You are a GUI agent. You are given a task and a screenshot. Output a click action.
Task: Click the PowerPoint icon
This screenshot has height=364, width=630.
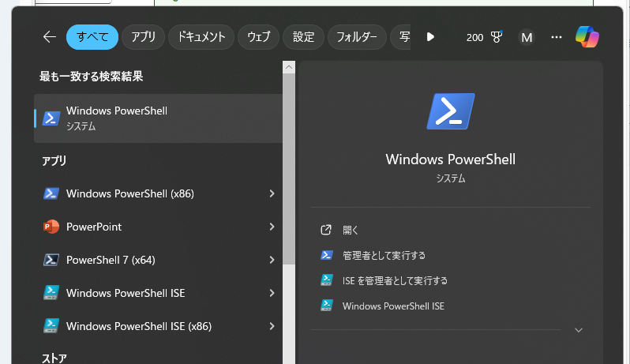(51, 227)
